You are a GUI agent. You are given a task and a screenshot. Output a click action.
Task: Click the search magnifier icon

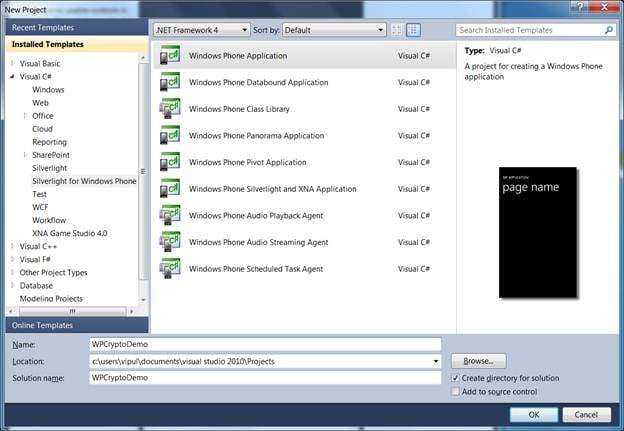[x=608, y=30]
